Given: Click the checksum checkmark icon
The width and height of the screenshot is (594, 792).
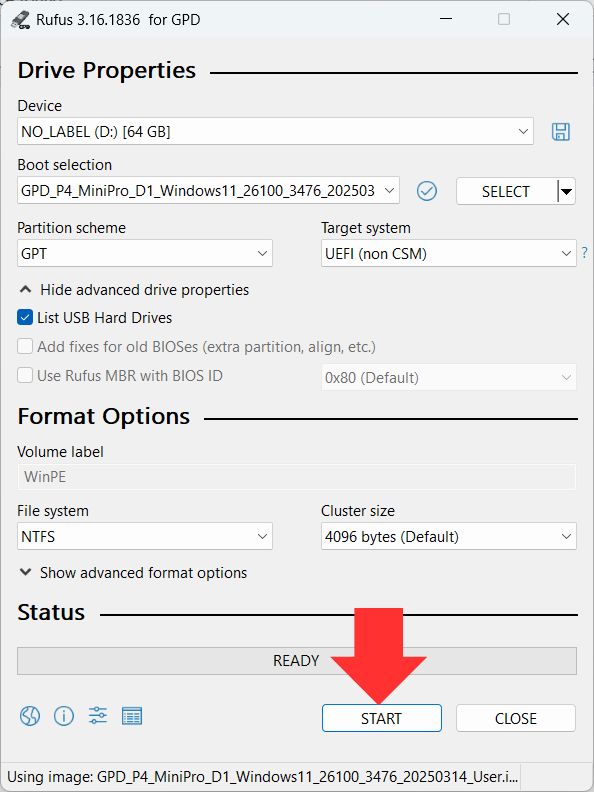Looking at the screenshot, I should (x=427, y=191).
